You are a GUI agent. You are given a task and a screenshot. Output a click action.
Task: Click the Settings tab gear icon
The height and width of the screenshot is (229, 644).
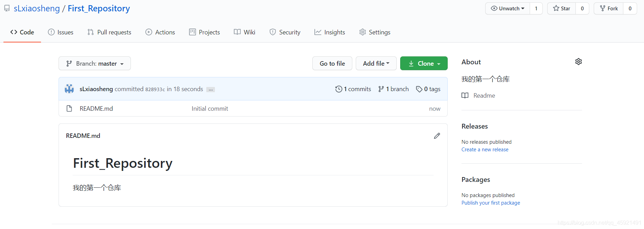(363, 32)
